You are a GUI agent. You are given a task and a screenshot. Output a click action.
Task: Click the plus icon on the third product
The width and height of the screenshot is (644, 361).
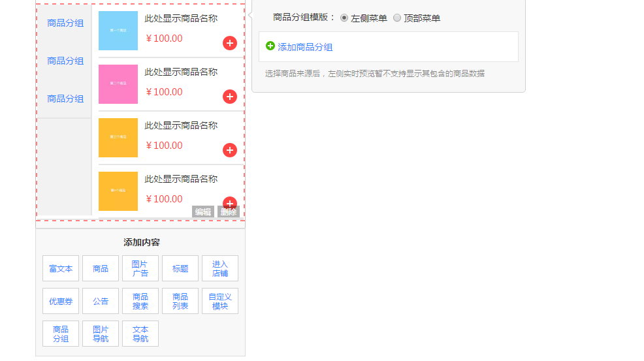(230, 150)
